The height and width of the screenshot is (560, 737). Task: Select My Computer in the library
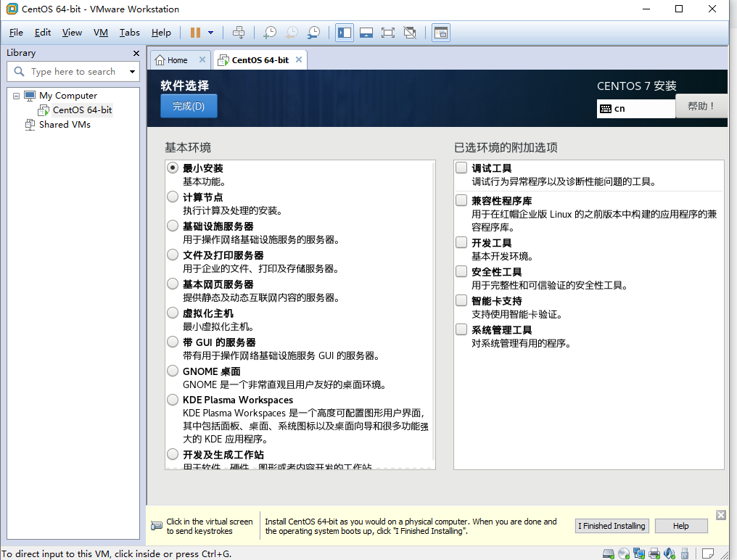[x=68, y=96]
